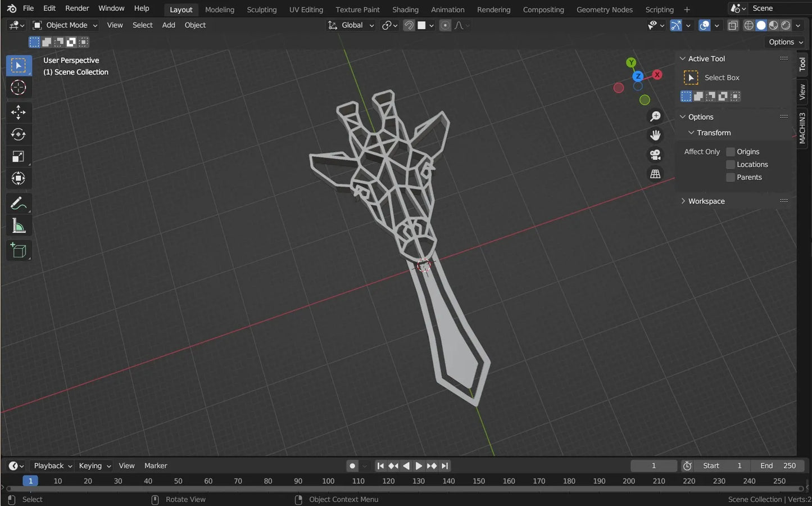Enable the Origins checkbox
This screenshot has width=812, height=506.
pos(731,152)
